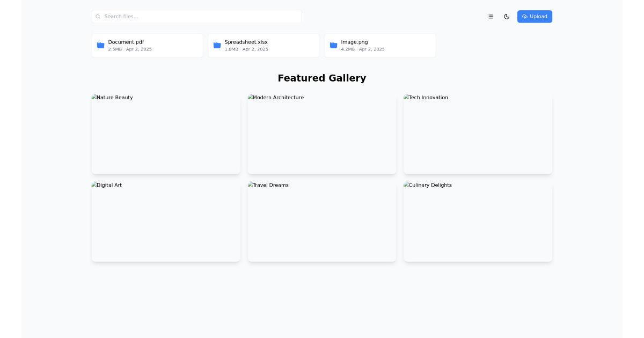The image size is (644, 338).
Task: Click the folder icon for Image.png
Action: point(333,45)
